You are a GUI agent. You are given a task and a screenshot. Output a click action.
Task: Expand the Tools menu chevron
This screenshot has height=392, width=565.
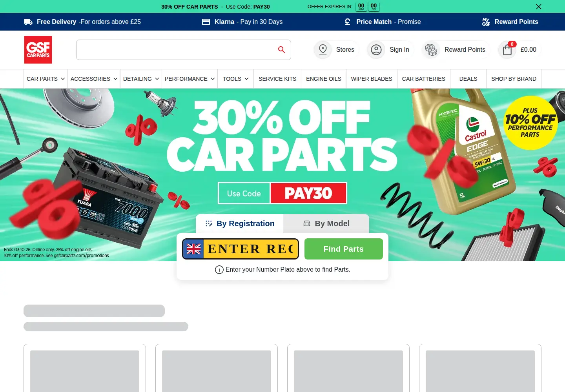[246, 79]
